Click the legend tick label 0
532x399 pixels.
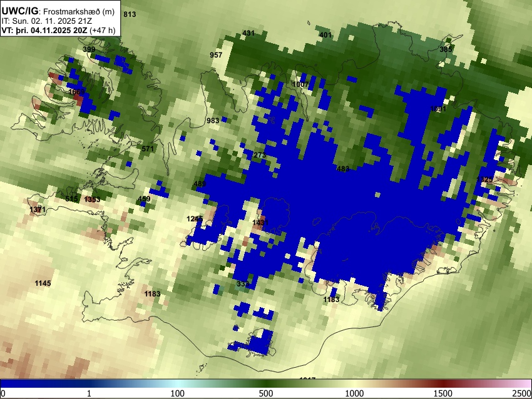[3, 393]
